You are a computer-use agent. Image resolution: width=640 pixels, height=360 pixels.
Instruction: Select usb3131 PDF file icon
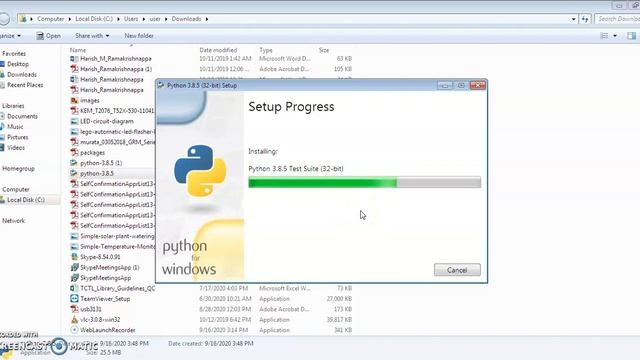[x=74, y=309]
